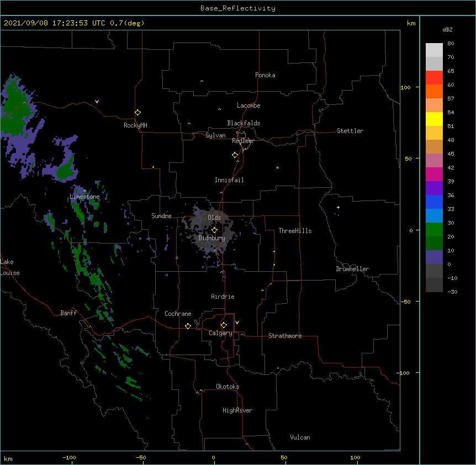
Task: Click the yellow diamond marker above Calgary
Action: (224, 325)
